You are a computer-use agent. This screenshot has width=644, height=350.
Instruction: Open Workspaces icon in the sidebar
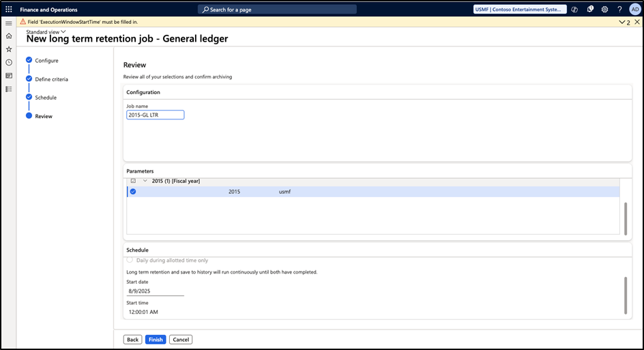coord(9,75)
